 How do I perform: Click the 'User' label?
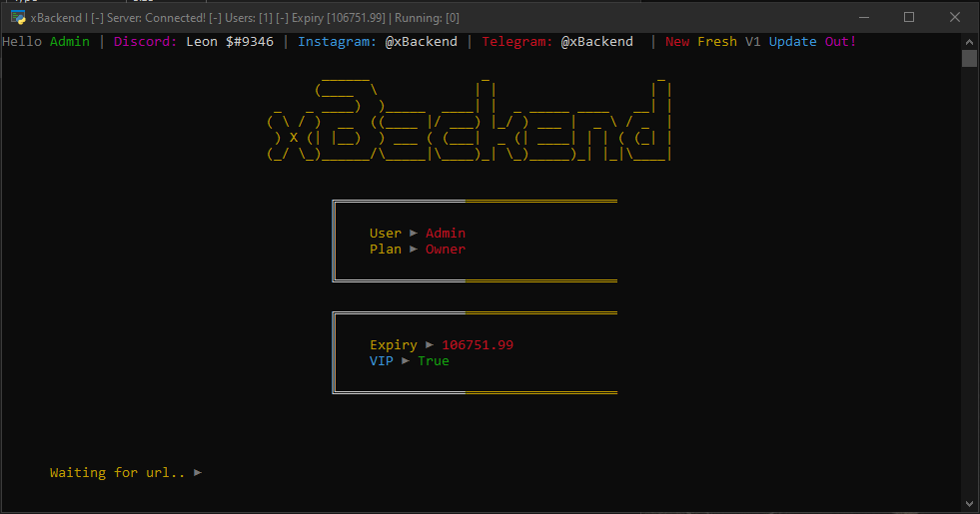[x=386, y=233]
